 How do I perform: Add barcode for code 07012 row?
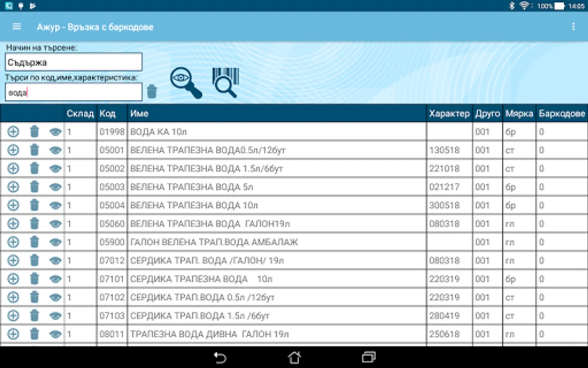pyautogui.click(x=13, y=260)
